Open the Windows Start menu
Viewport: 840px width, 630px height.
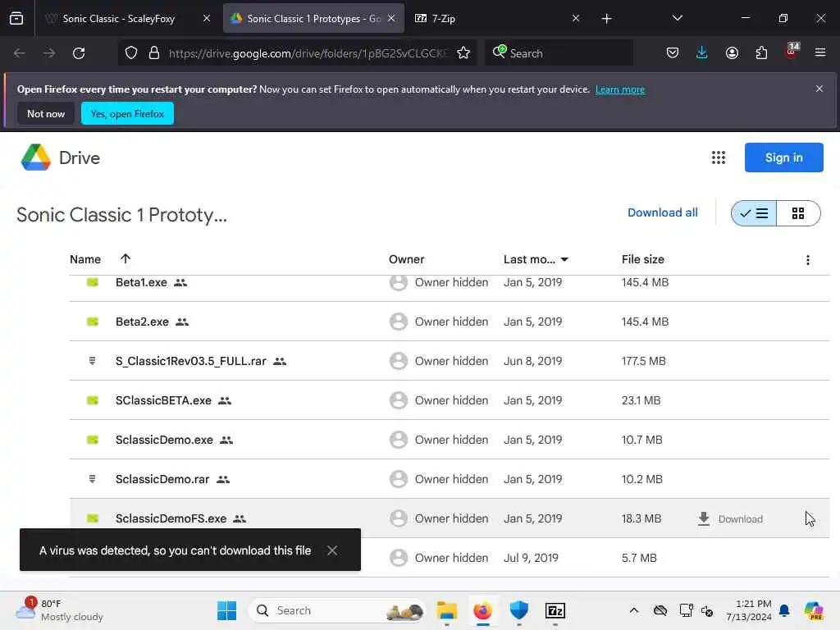[x=226, y=610]
